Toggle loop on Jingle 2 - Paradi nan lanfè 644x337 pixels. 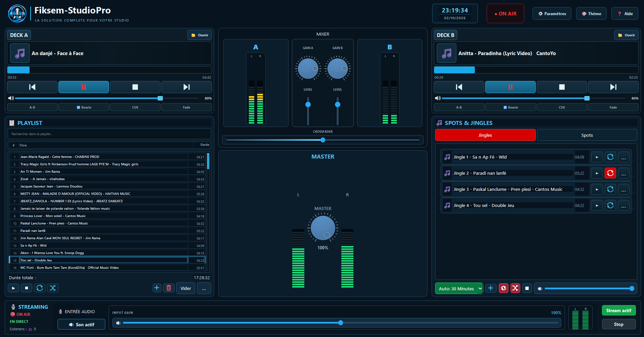(610, 173)
